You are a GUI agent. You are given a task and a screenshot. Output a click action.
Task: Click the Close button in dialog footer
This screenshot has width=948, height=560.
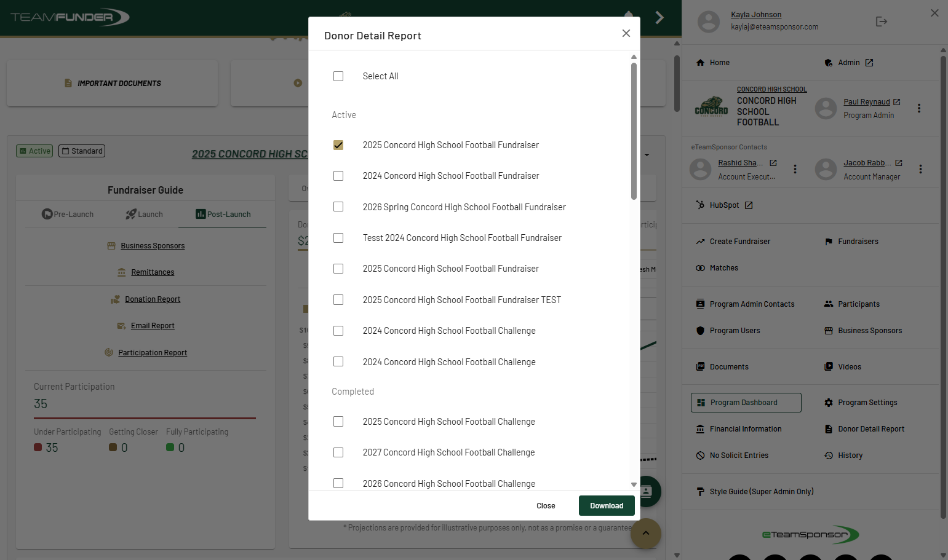coord(546,506)
